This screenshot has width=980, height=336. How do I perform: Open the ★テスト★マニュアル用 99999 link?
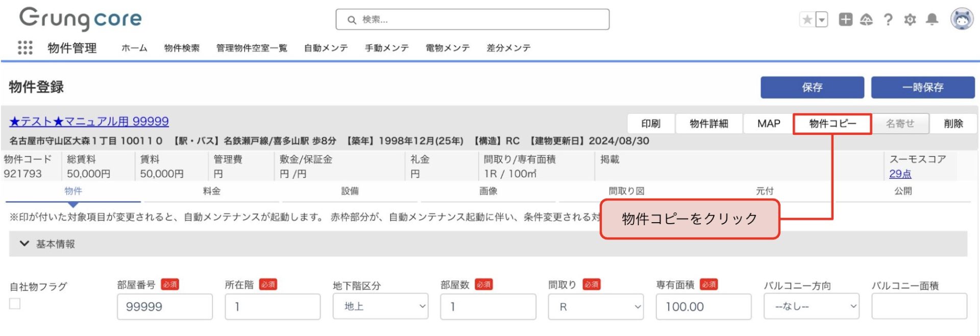click(89, 122)
